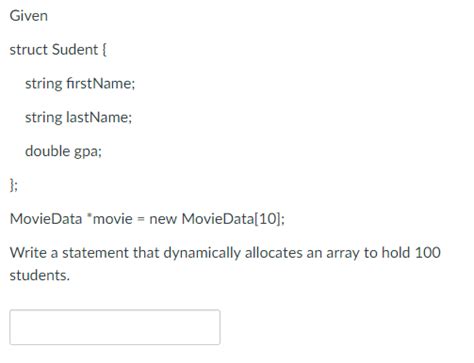The height and width of the screenshot is (363, 474).
Task: Click the "new" keyword
Action: point(163,219)
